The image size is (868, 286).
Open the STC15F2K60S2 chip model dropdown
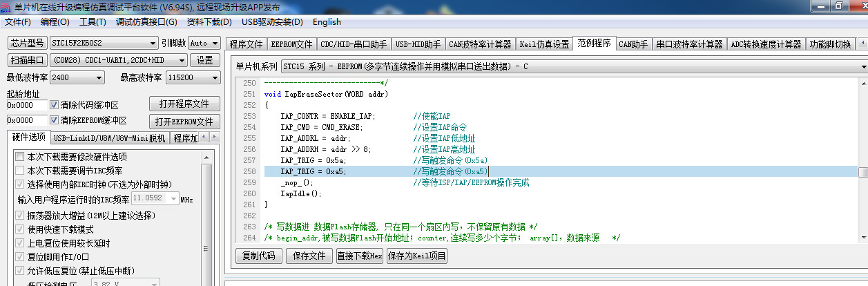pyautogui.click(x=104, y=43)
